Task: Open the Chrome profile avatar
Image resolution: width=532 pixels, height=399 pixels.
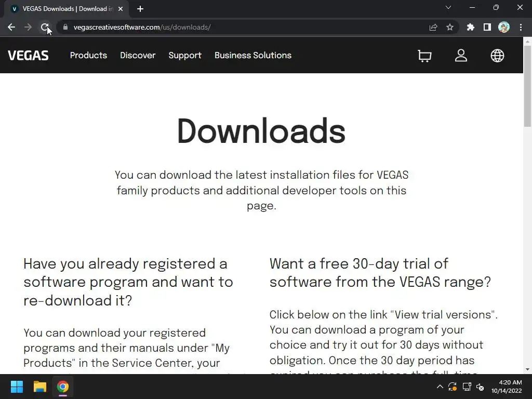Action: 504,27
